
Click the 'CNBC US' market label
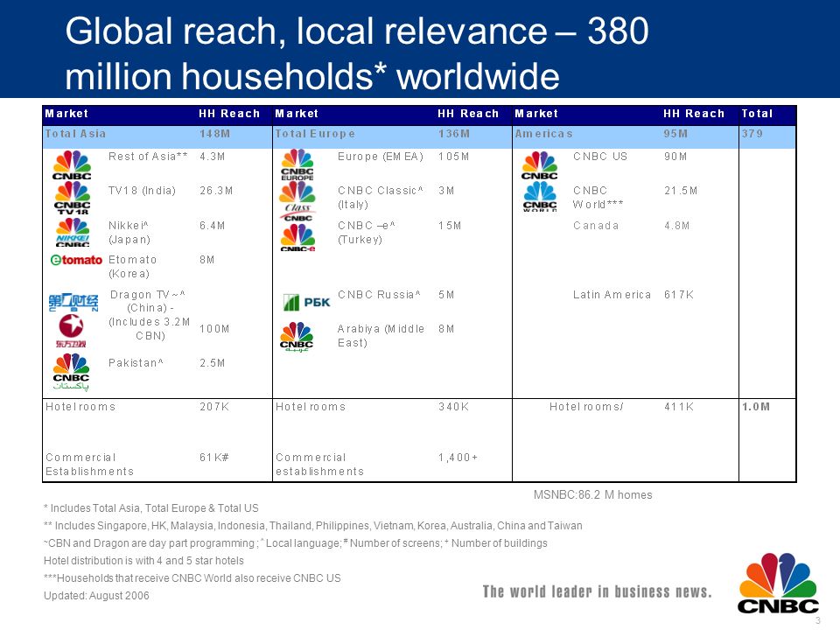600,157
